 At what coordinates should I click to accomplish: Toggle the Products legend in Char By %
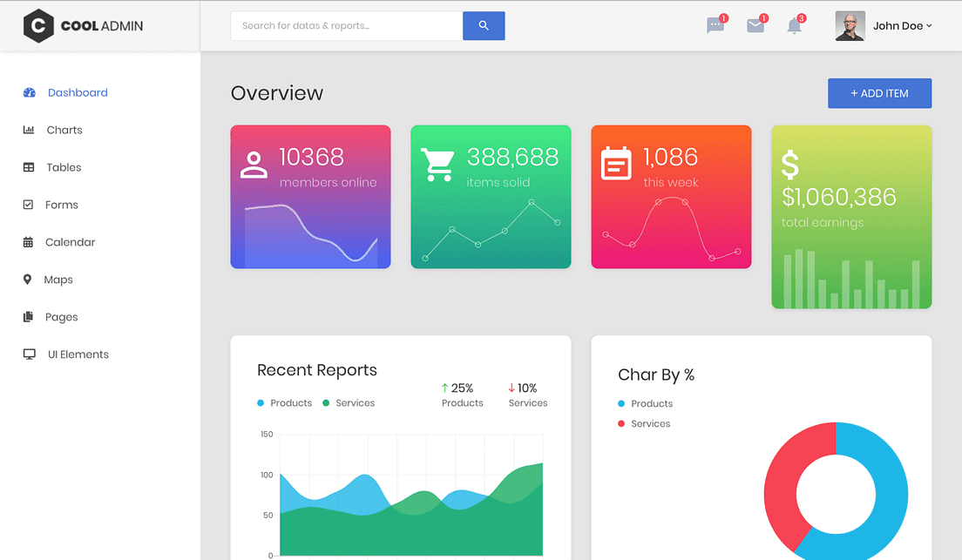[x=645, y=403]
